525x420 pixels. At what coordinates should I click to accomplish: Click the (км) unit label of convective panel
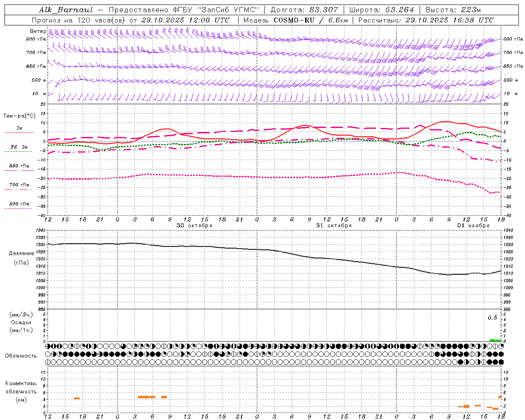click(21, 400)
